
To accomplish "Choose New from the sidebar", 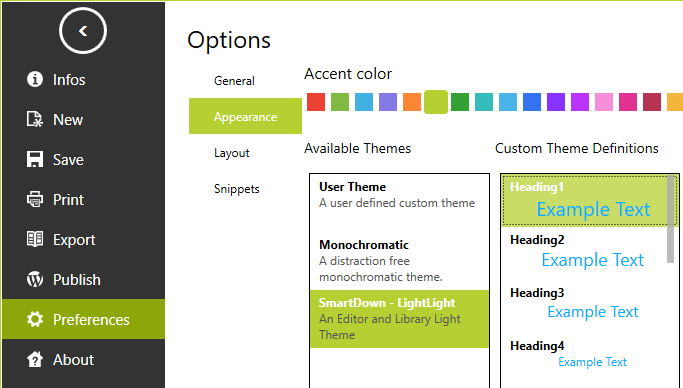I will (84, 119).
